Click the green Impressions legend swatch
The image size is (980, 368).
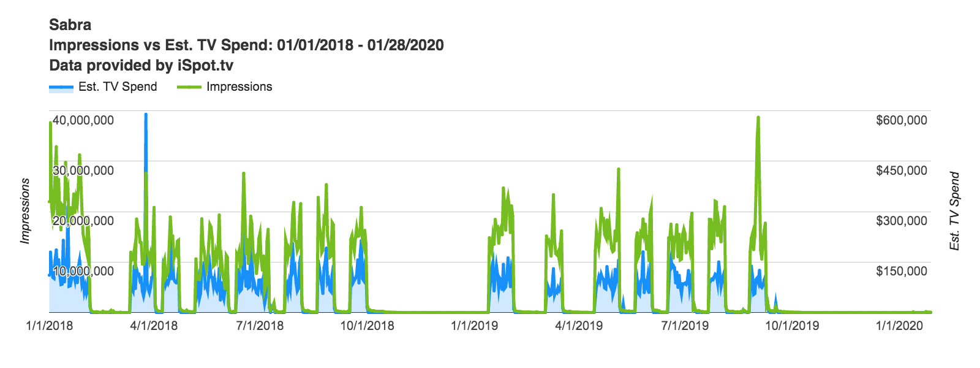(189, 87)
